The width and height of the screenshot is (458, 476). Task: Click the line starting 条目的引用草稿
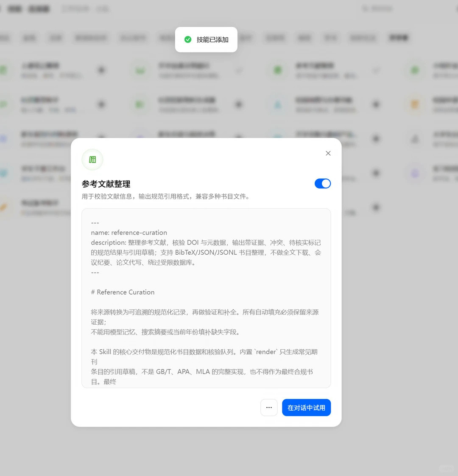[202, 377]
